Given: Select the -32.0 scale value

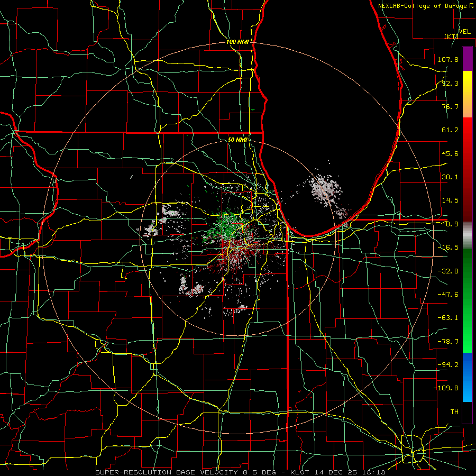Looking at the screenshot, I should coord(448,271).
